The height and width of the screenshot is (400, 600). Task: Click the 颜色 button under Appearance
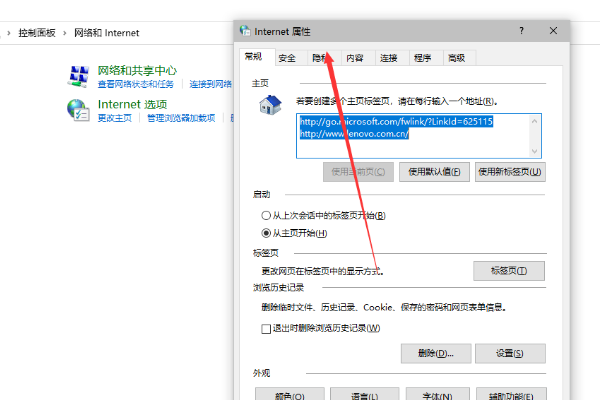(290, 396)
